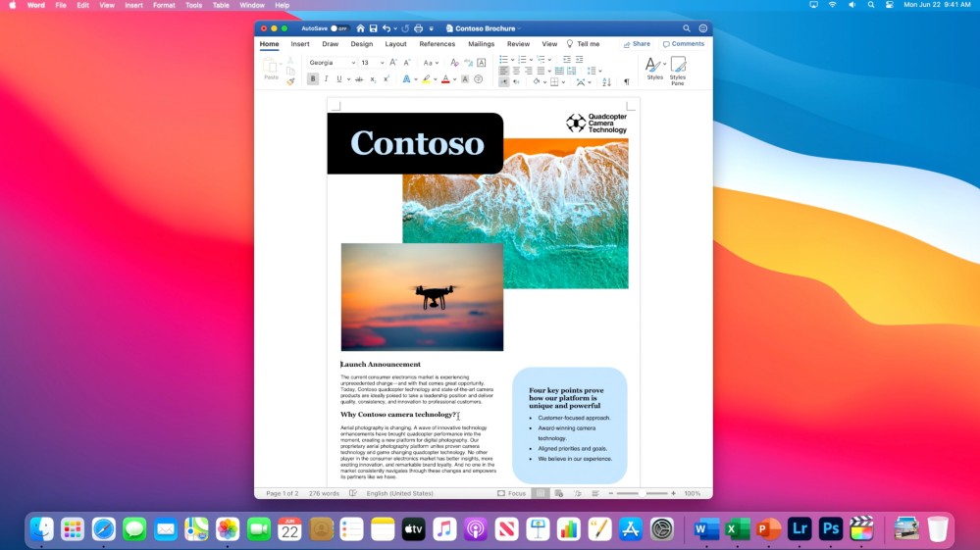
Task: Expand the Change Case Aa dropdown
Action: tap(431, 63)
